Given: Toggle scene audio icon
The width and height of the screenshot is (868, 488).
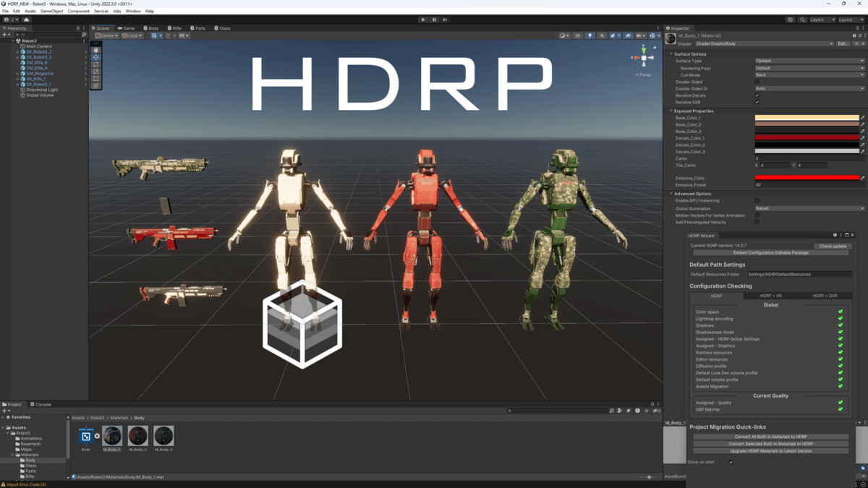Looking at the screenshot, I should click(602, 35).
